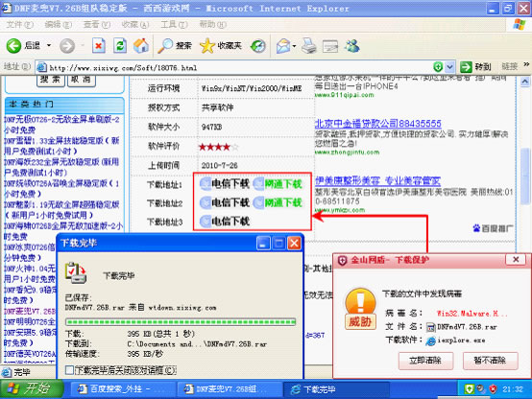
Task: Click the iexplore.exe icon in alert
Action: click(x=431, y=340)
